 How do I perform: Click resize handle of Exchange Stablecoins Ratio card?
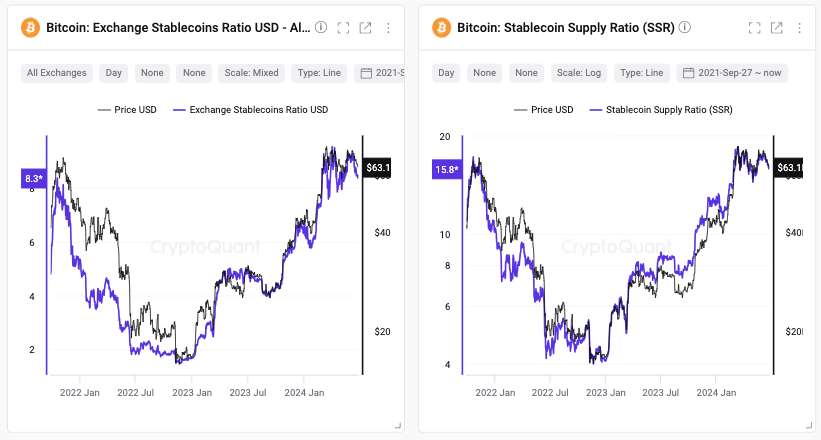click(x=398, y=426)
